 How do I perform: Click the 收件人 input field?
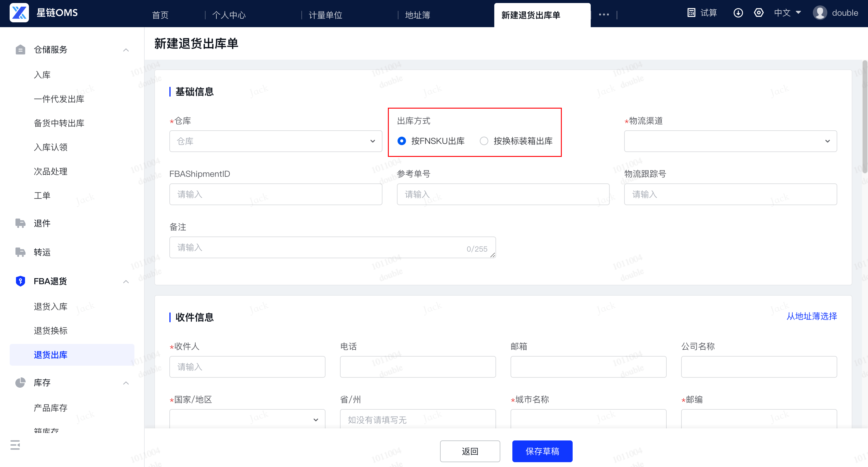pyautogui.click(x=247, y=367)
